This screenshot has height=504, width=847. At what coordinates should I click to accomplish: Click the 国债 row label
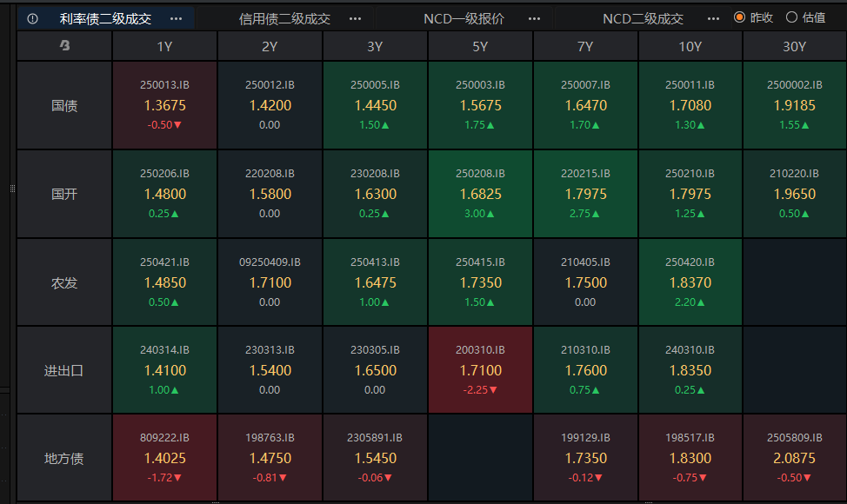coord(64,106)
